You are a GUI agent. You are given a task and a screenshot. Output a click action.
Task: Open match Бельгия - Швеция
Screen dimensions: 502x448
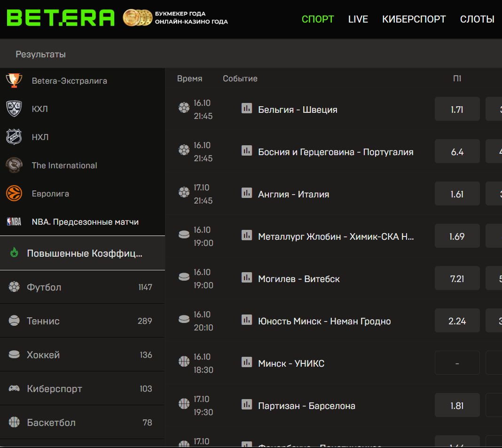(298, 110)
